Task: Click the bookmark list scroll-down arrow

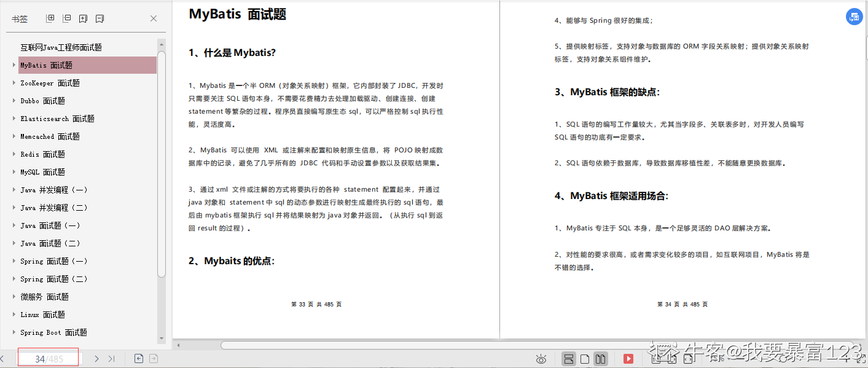Action: (x=162, y=338)
